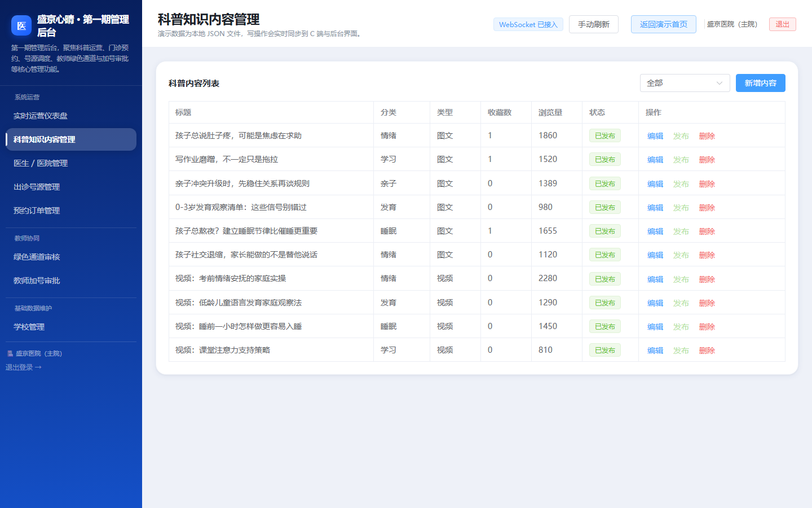Click the 已发布 tag in the 写作业磨蹭 row
This screenshot has height=508, width=812.
tap(604, 159)
